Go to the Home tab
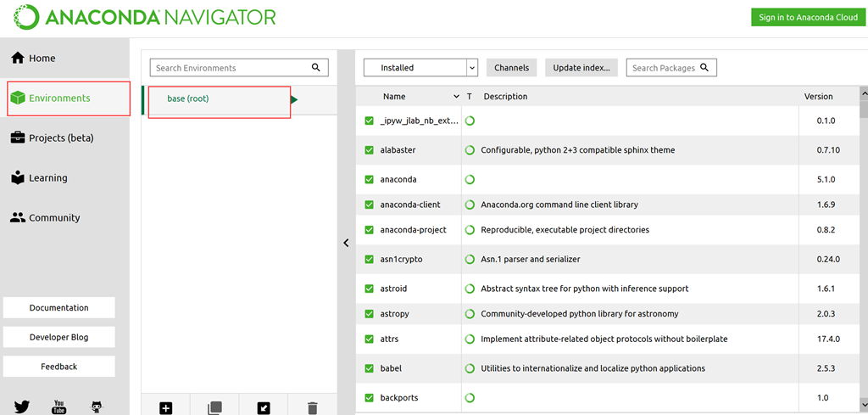The height and width of the screenshot is (415, 868). [x=42, y=59]
